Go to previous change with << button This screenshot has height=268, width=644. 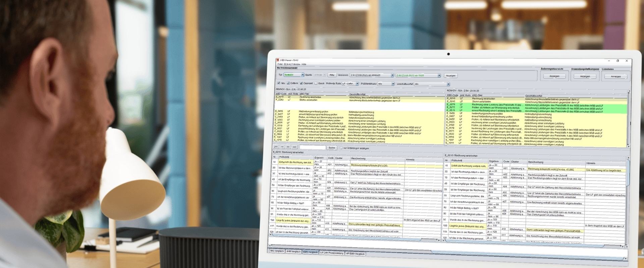[282, 147]
